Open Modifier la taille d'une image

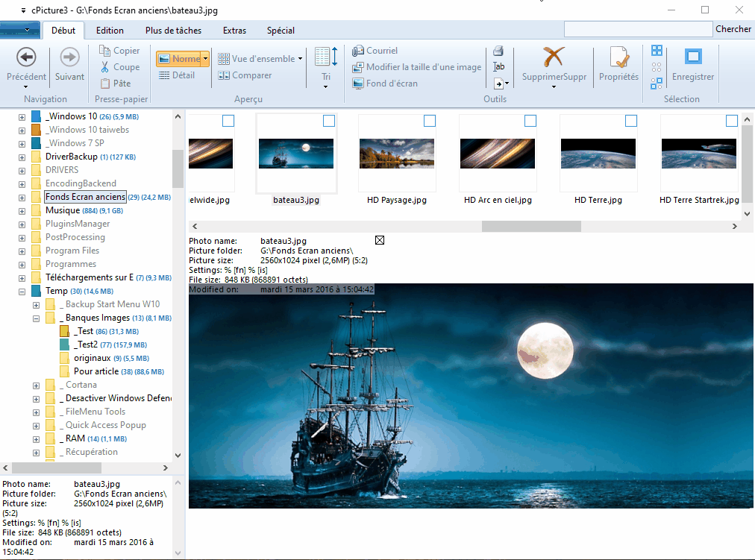[x=416, y=67]
